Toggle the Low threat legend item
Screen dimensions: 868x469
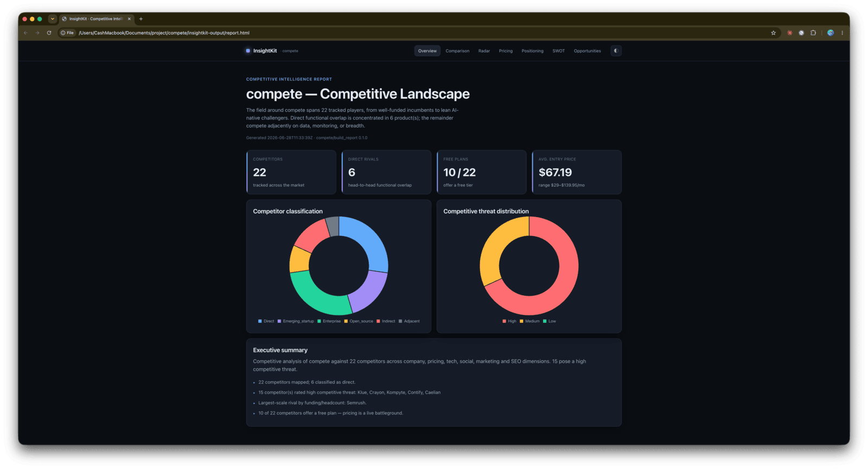coord(550,321)
